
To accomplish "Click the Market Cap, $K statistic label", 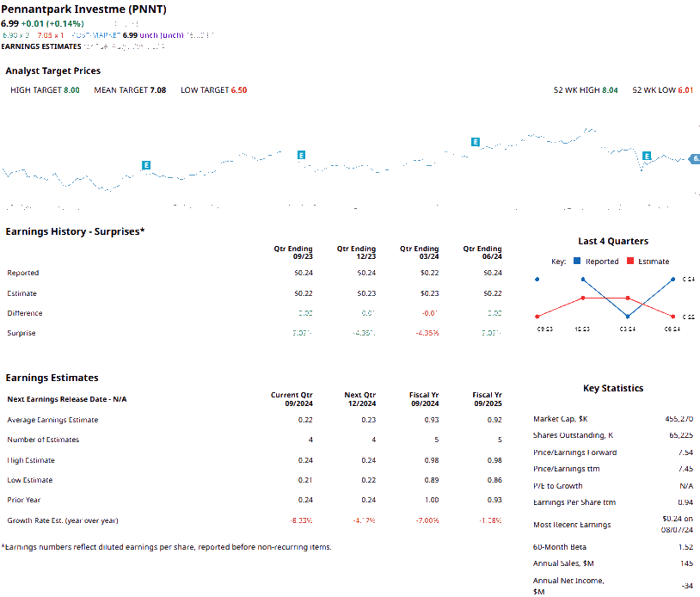I will [561, 419].
